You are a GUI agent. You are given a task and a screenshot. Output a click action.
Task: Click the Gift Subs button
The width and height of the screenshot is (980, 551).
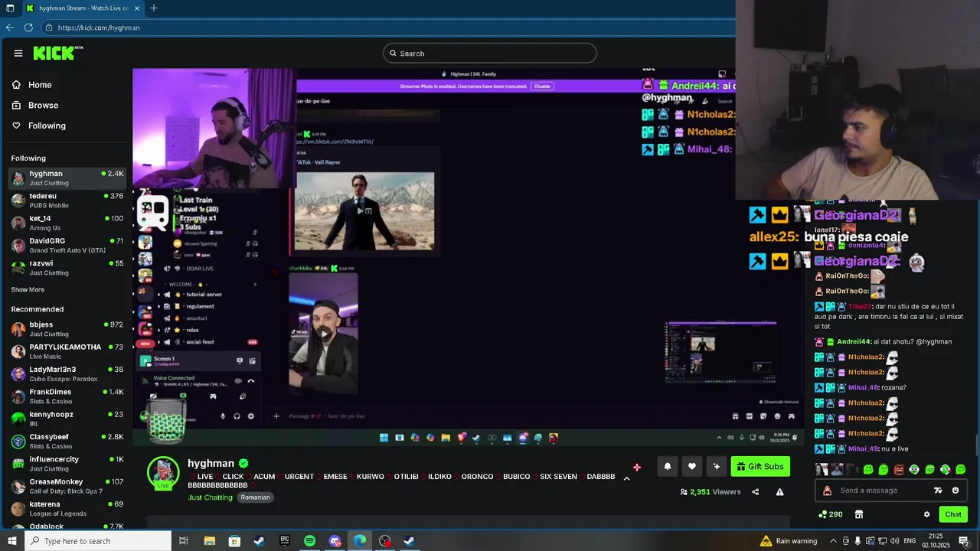click(760, 466)
